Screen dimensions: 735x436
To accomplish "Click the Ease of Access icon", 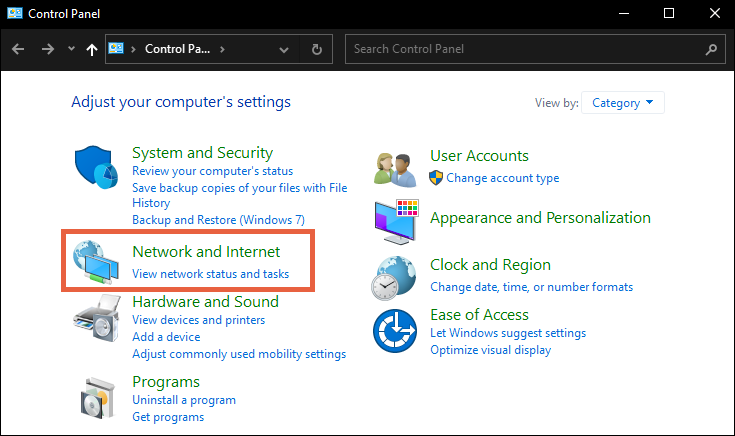I will (x=396, y=332).
